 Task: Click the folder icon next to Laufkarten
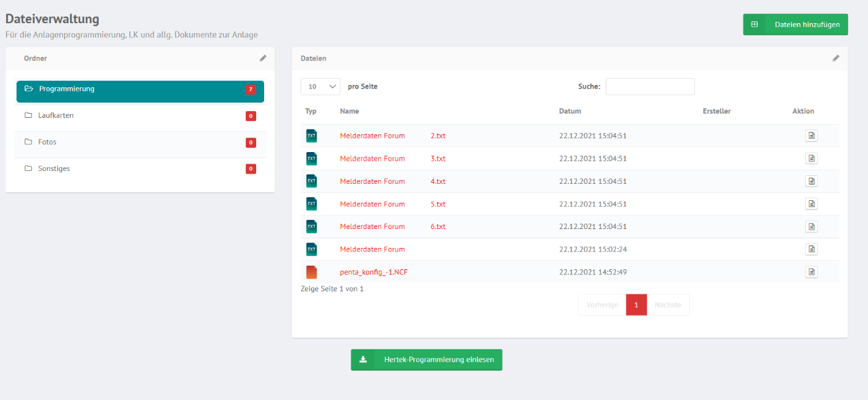pyautogui.click(x=28, y=115)
